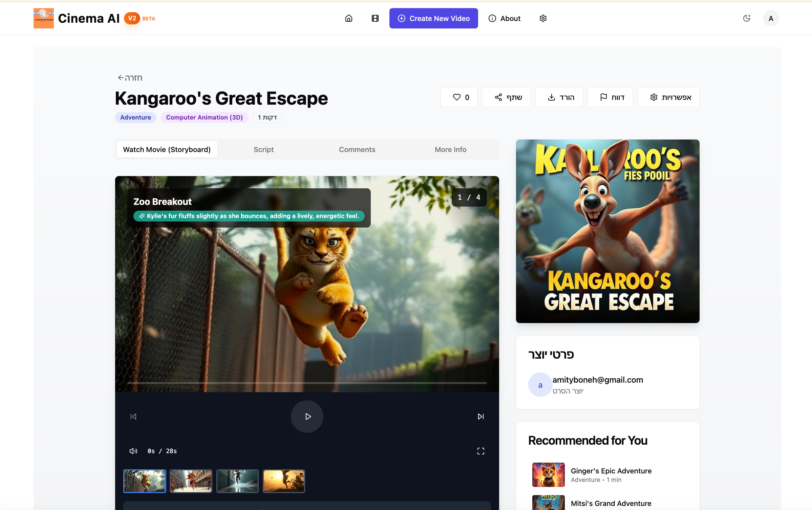Click the download הורד button
Viewport: 812px width, 510px height.
coord(559,97)
